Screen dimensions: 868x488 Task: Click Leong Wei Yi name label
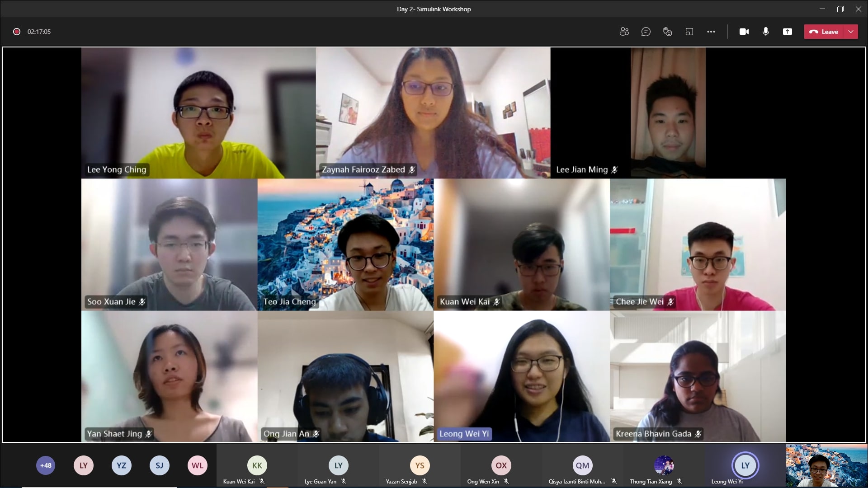(x=464, y=434)
